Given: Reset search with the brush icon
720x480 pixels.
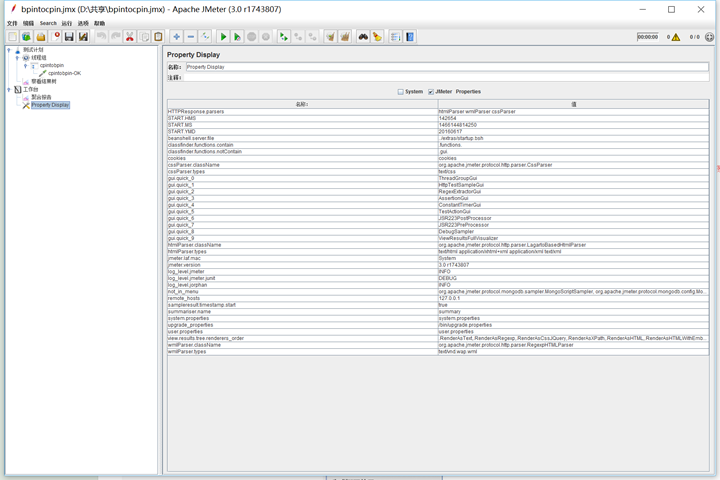Looking at the screenshot, I should tap(377, 37).
